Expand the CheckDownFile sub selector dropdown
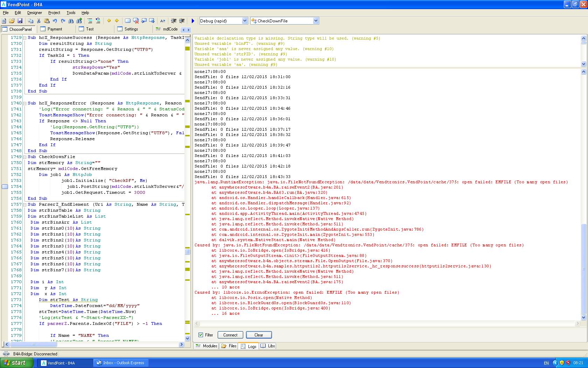The width and height of the screenshot is (588, 368). click(316, 21)
